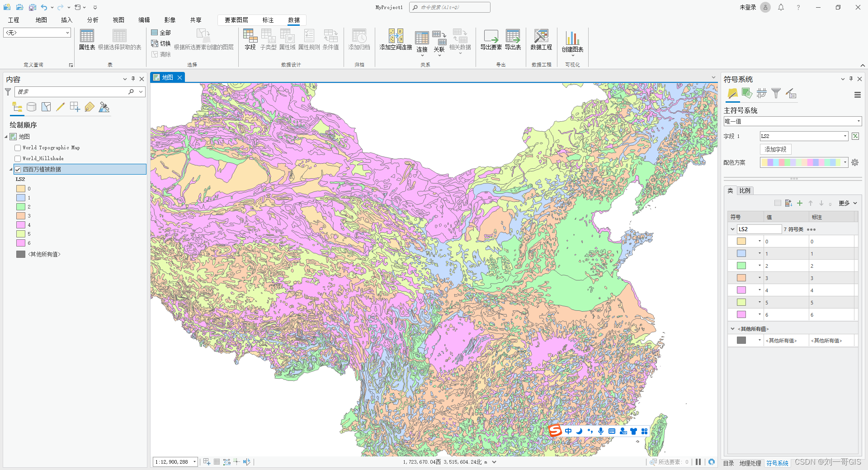Switch to the 比例 scales tab in symbology
Viewport: 868px width, 470px height.
(x=745, y=190)
